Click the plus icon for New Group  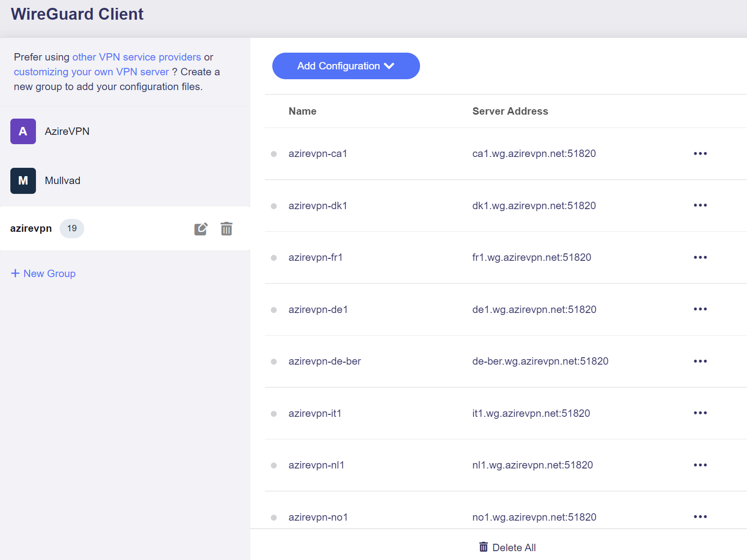click(x=15, y=273)
